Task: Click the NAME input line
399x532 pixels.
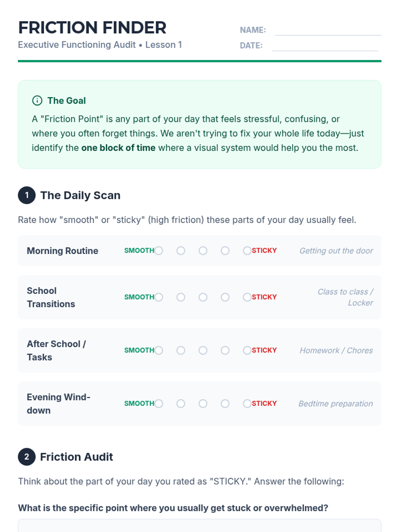Action: coord(328,30)
